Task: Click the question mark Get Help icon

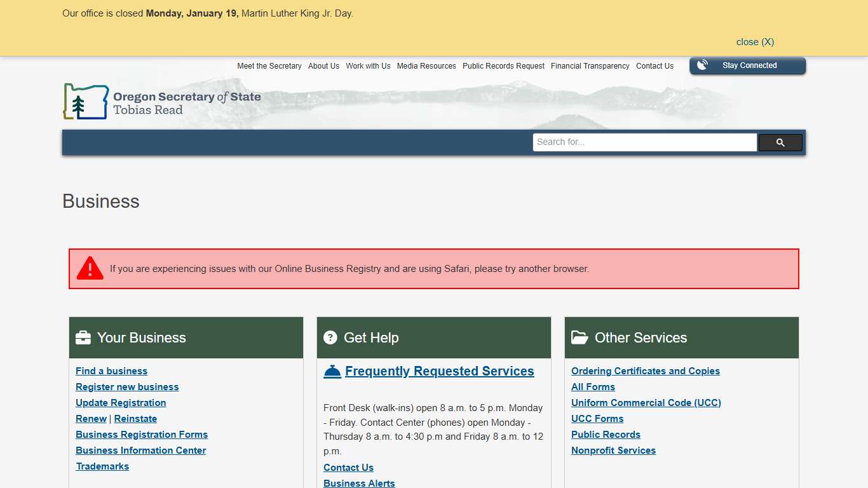Action: pyautogui.click(x=330, y=337)
